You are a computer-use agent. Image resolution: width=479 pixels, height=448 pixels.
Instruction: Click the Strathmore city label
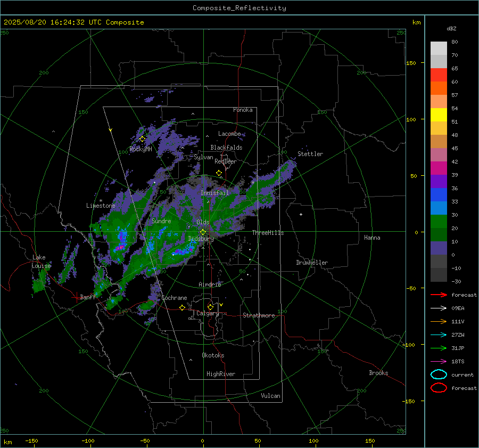259,315
